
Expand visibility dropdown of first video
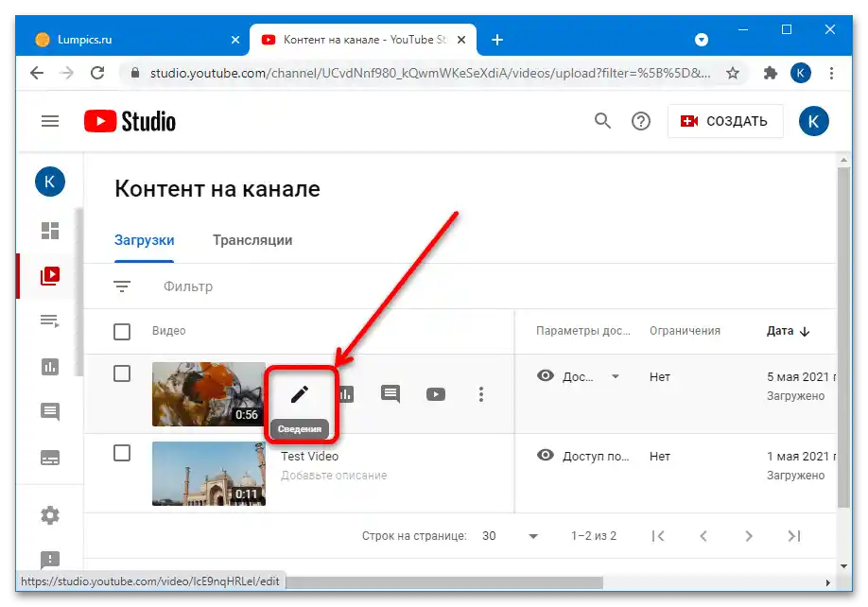coord(615,376)
